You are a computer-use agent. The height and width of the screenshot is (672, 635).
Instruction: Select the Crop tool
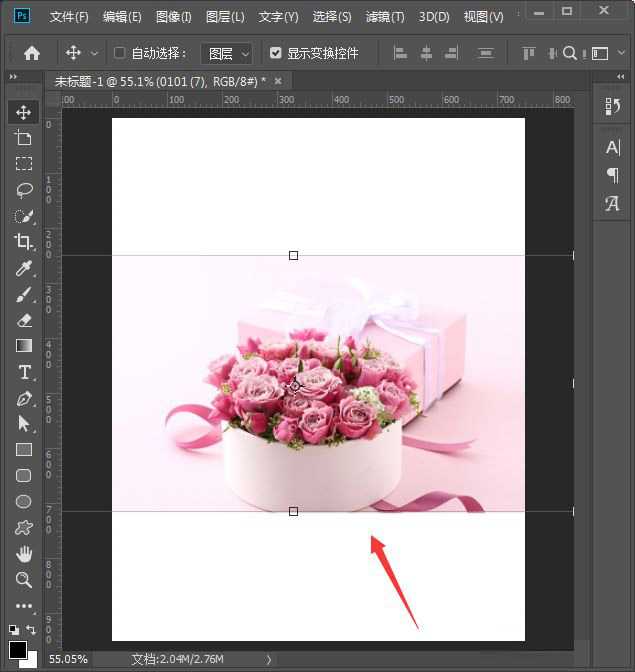[24, 242]
